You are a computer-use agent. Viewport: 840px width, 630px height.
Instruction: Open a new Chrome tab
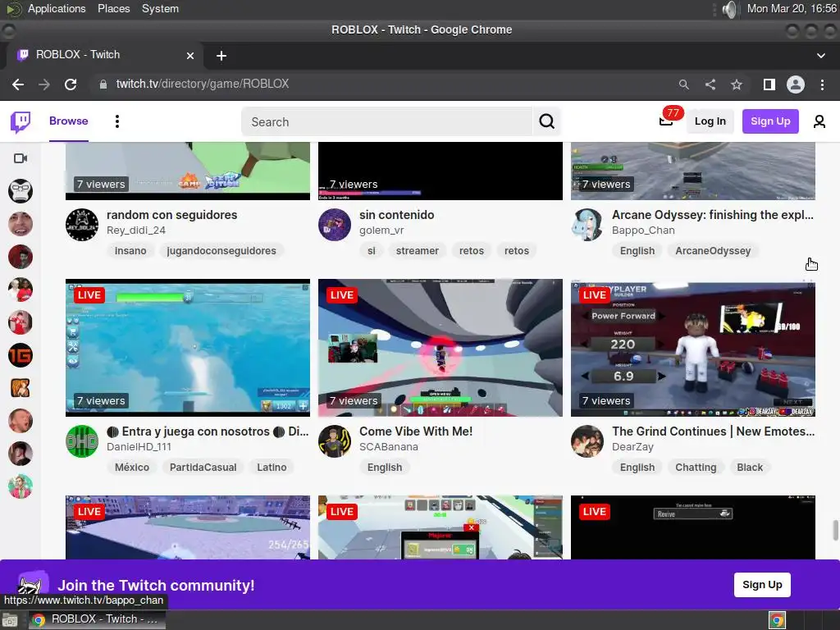pyautogui.click(x=221, y=56)
